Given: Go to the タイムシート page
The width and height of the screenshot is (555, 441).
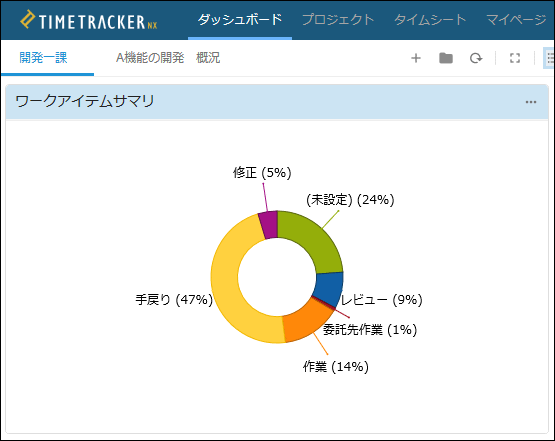Looking at the screenshot, I should (430, 20).
